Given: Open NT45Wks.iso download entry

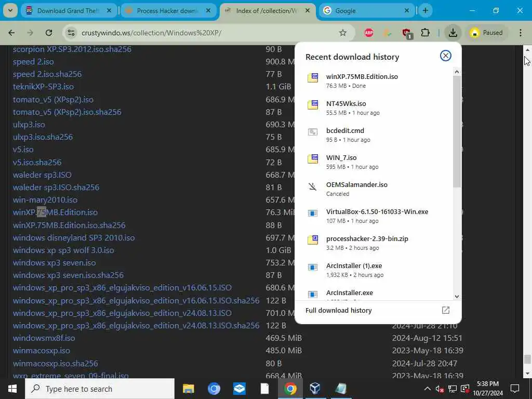Looking at the screenshot, I should [x=374, y=108].
